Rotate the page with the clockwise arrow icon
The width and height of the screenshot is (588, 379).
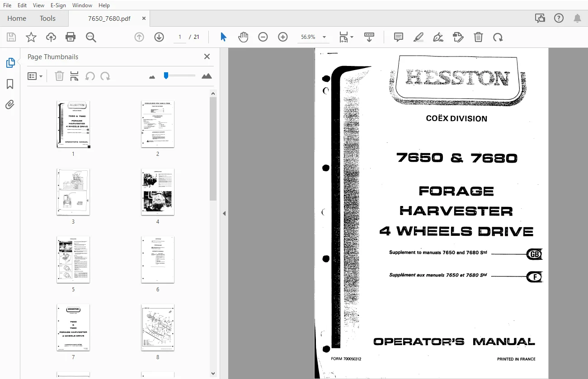498,37
